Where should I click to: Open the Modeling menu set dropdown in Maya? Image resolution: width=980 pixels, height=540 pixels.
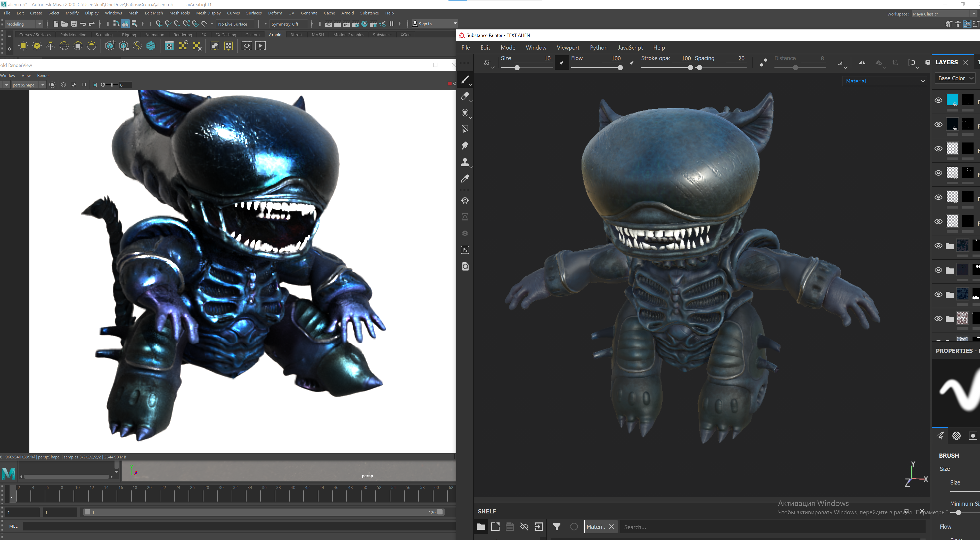tap(24, 24)
